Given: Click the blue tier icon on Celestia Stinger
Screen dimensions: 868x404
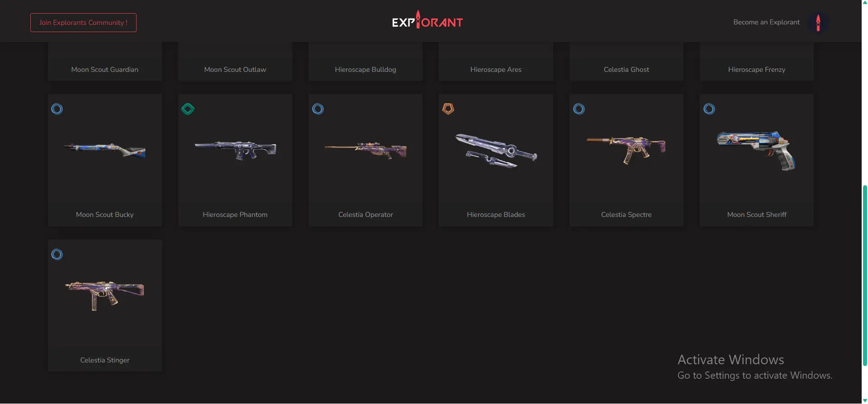Looking at the screenshot, I should [57, 254].
